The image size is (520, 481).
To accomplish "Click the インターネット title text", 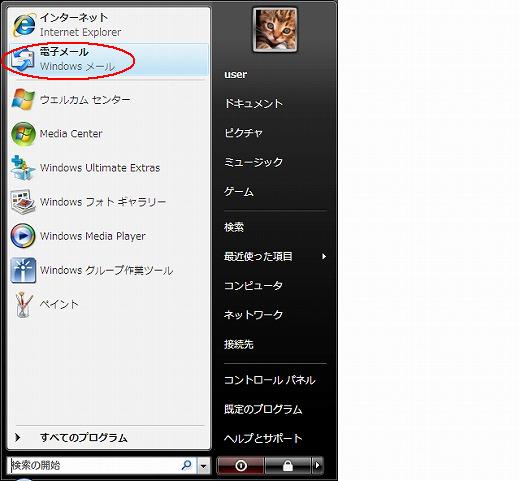I will click(x=74, y=17).
